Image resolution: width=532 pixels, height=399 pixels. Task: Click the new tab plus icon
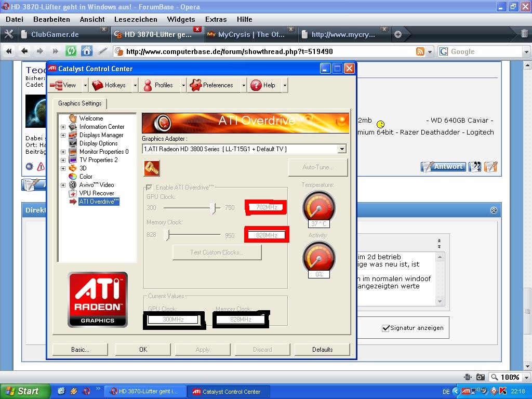pyautogui.click(x=398, y=34)
